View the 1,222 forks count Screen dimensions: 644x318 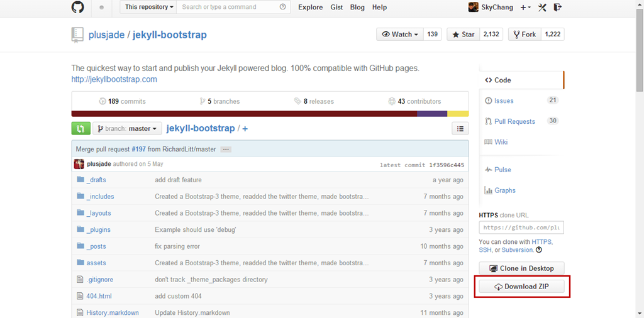[x=553, y=35]
